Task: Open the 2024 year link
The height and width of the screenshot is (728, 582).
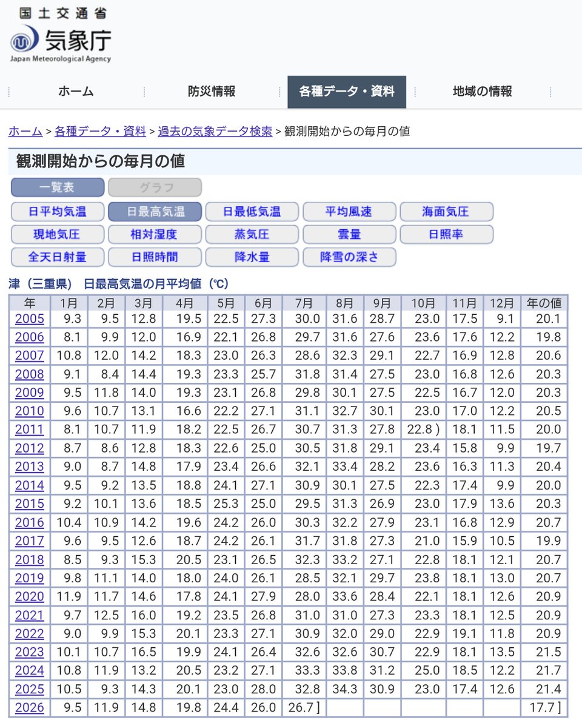Action: pyautogui.click(x=30, y=671)
